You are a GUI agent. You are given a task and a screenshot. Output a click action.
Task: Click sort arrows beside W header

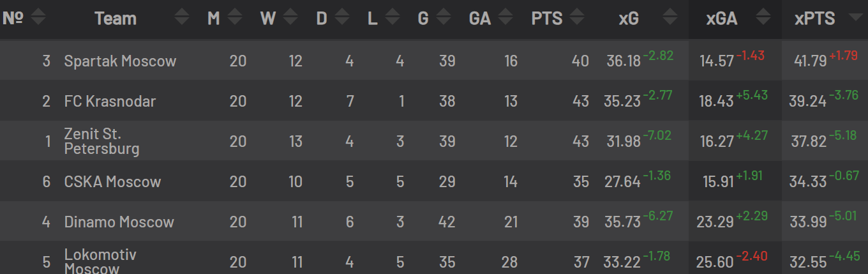pos(291,18)
